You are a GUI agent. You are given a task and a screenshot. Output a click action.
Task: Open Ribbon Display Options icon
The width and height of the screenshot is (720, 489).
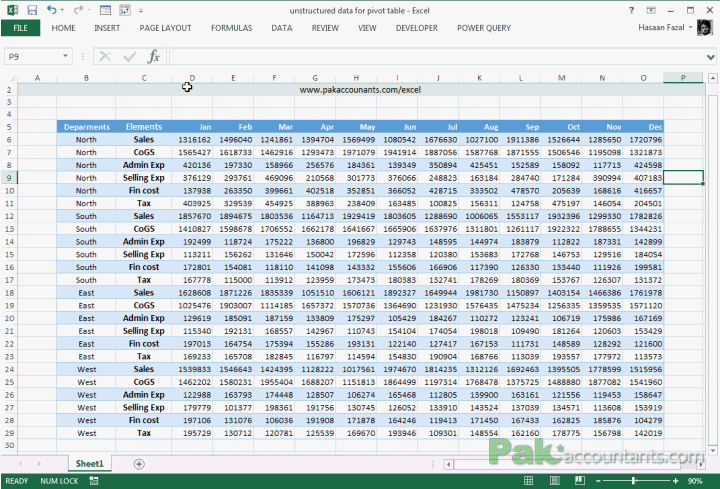click(x=651, y=10)
